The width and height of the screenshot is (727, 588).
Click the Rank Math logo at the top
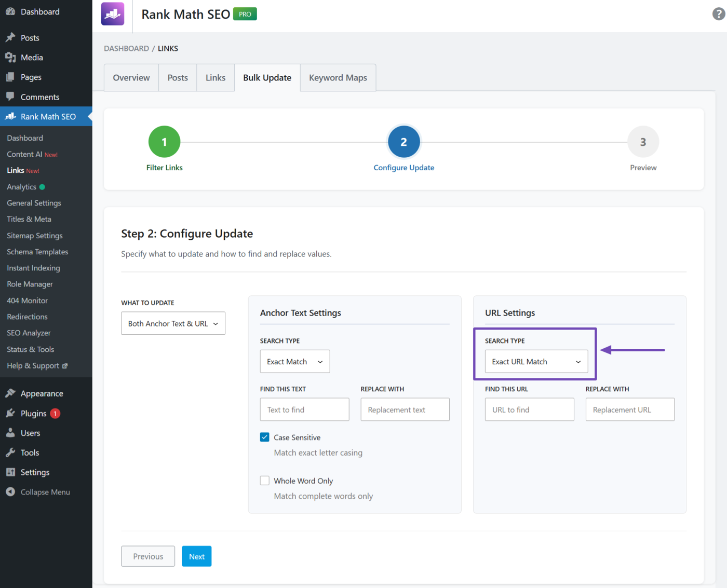112,14
